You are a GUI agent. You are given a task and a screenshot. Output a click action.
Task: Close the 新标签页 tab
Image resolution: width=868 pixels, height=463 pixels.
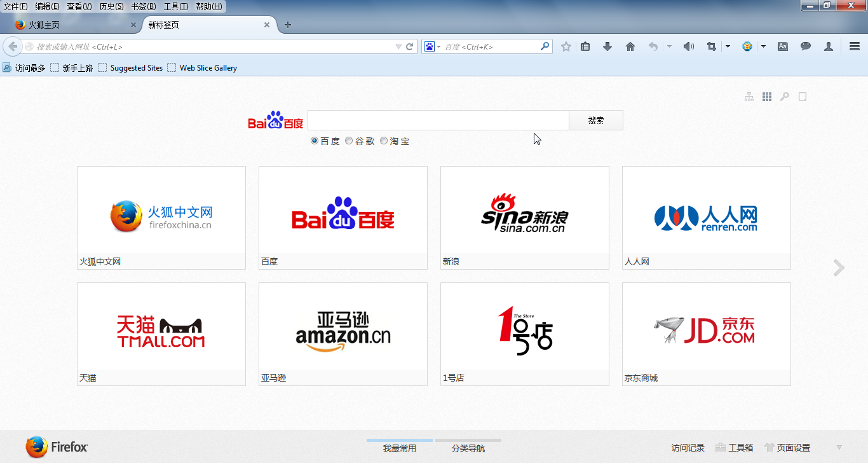(267, 25)
